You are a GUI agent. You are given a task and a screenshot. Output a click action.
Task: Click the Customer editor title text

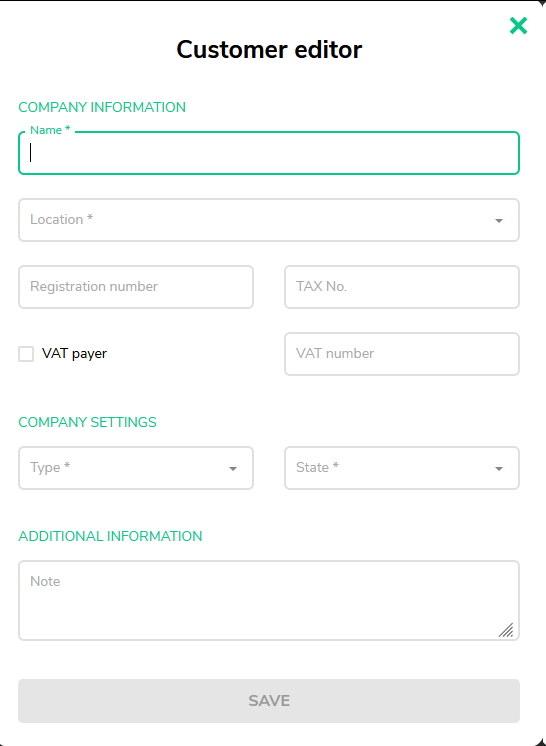[x=269, y=49]
